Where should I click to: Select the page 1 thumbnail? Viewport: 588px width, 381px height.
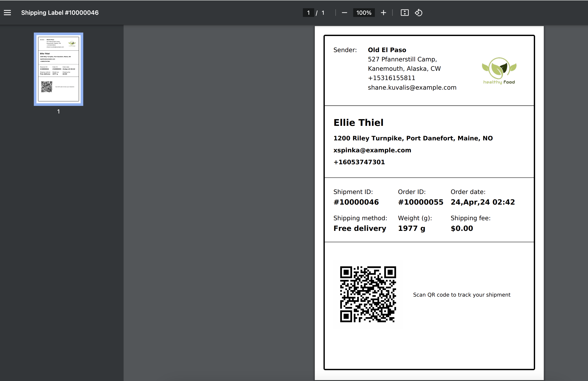coord(59,69)
